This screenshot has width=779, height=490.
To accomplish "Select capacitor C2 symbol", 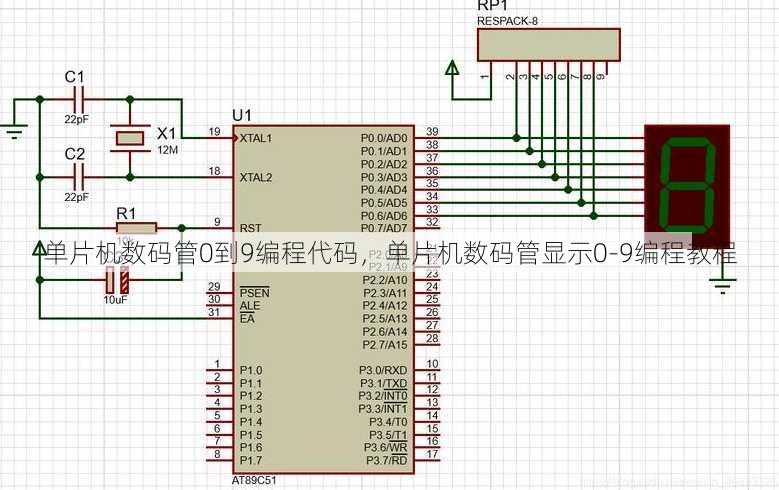I will (79, 177).
